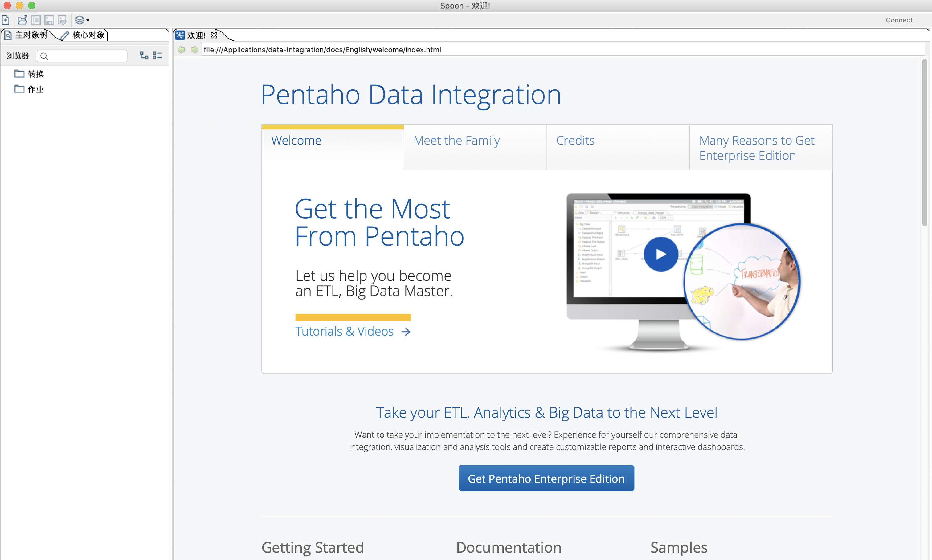Click the file URL address field
This screenshot has width=932, height=560.
tap(563, 49)
